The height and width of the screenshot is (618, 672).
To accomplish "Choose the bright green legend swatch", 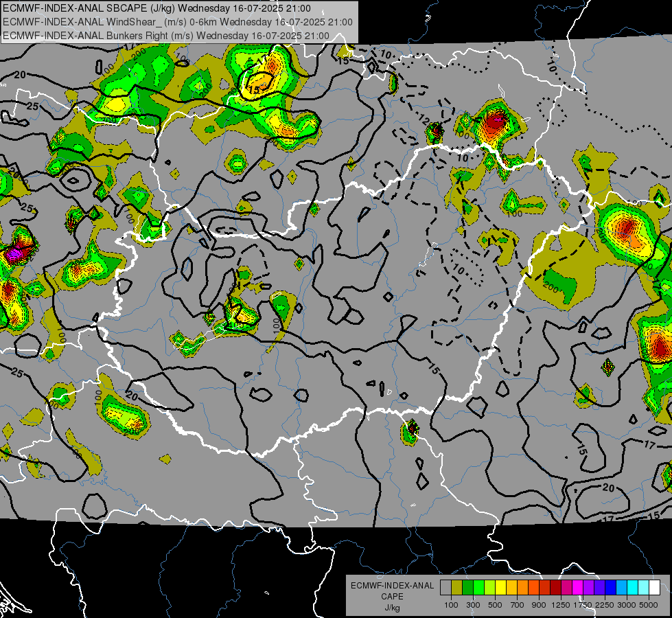I will 478,588.
